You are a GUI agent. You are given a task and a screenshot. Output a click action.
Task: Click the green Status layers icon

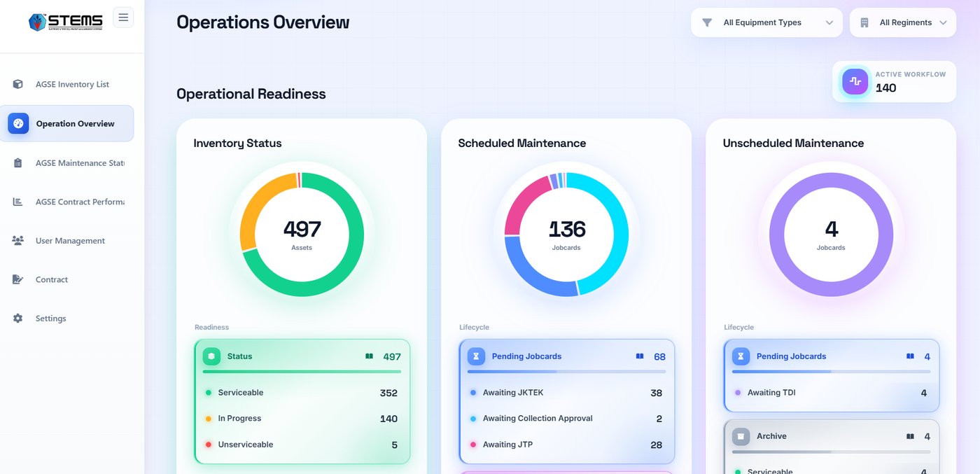211,356
